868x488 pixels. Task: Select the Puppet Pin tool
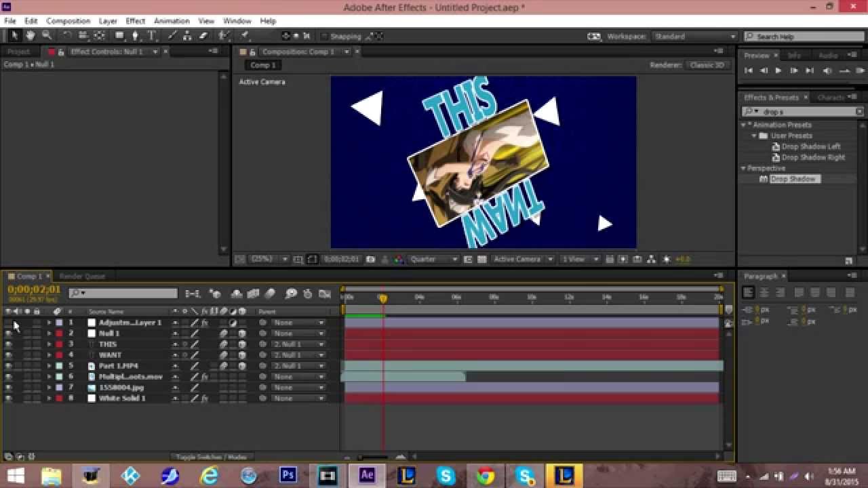[244, 36]
